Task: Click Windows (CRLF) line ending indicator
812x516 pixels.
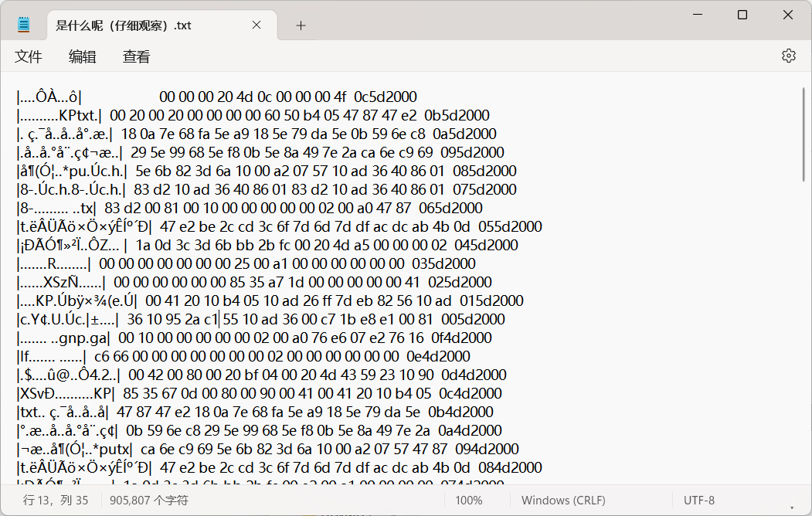Action: [x=563, y=501]
